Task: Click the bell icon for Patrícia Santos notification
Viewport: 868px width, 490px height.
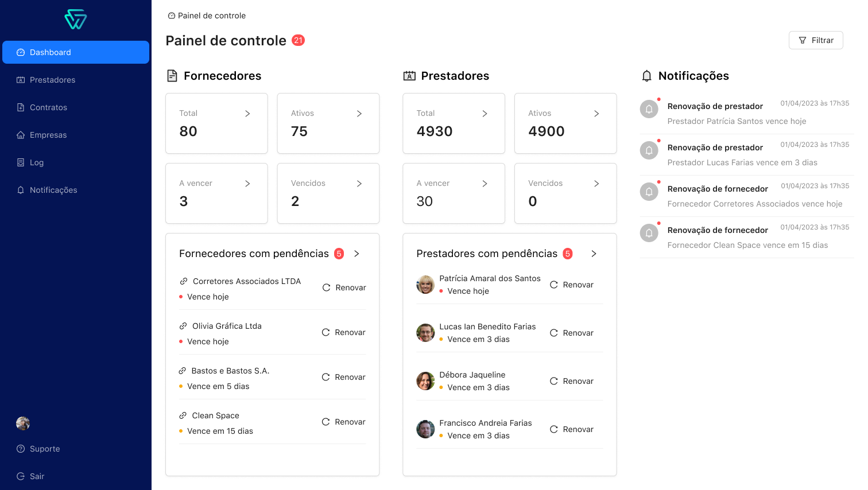Action: click(x=649, y=109)
